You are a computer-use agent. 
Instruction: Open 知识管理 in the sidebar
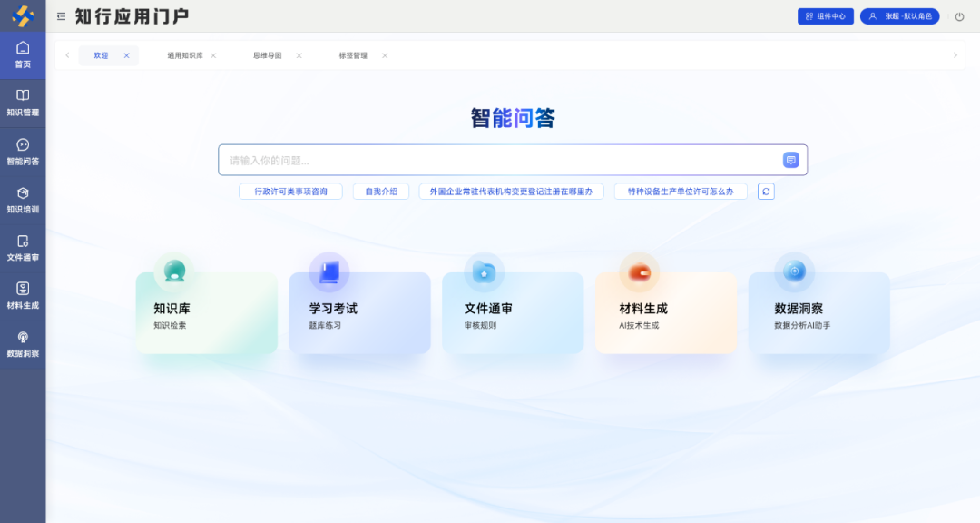[x=23, y=102]
